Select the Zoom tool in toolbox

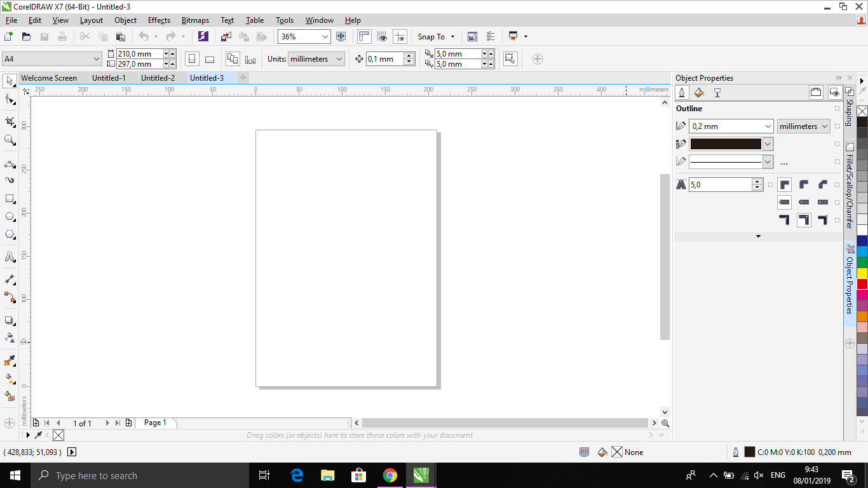pyautogui.click(x=10, y=140)
